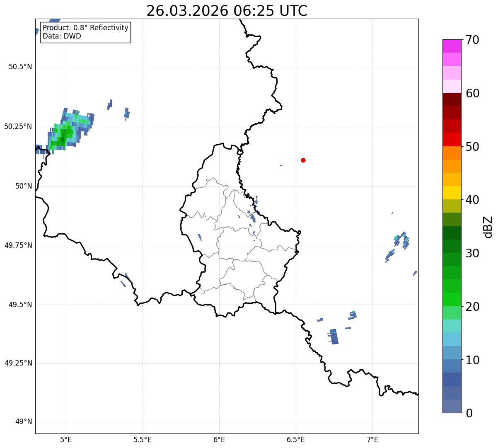Click the 49.25°N latitude tick label
Viewport: 498px width, 448px height.
(18, 363)
